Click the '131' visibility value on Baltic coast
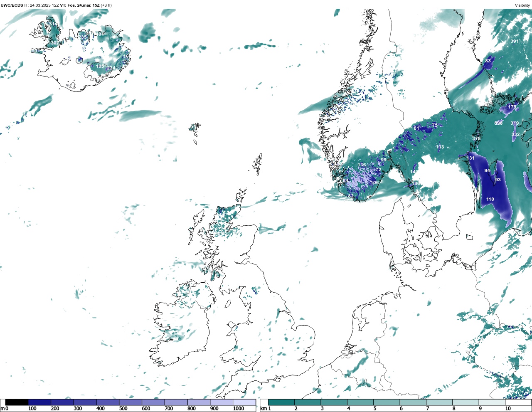The width and height of the screenshot is (532, 412). pyautogui.click(x=470, y=158)
